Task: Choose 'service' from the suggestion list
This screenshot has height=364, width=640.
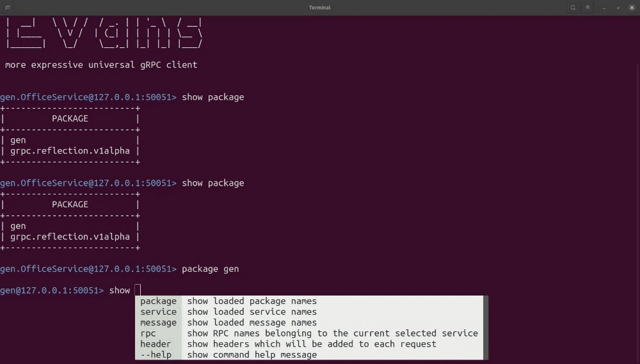Action: click(x=158, y=312)
